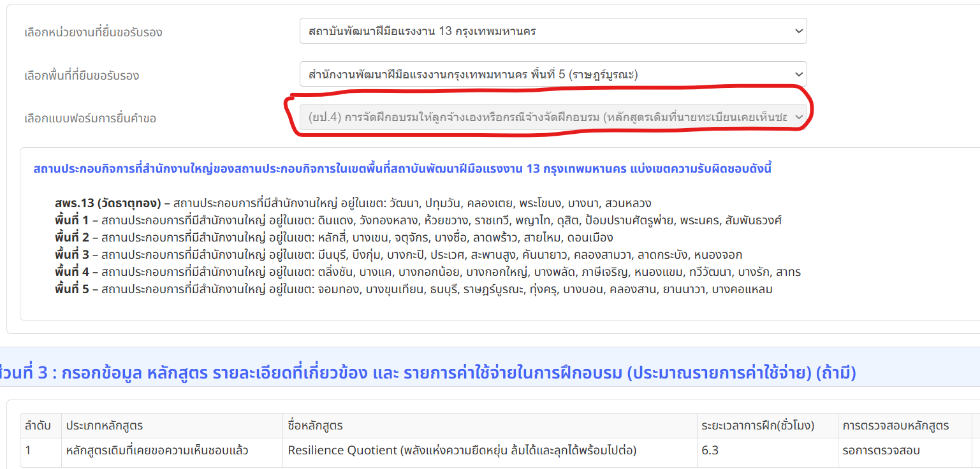The image size is (980, 469).
Task: Click the พื้นที่ 3 district list line
Action: point(399,255)
